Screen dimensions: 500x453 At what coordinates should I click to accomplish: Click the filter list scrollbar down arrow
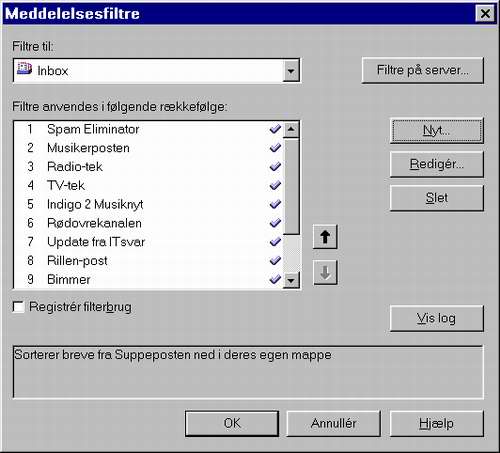[x=291, y=280]
